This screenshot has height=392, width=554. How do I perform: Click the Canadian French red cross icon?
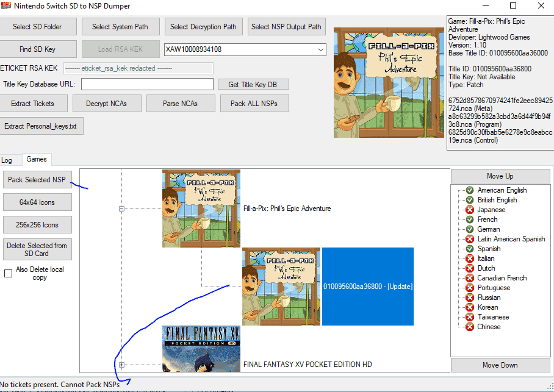point(470,278)
